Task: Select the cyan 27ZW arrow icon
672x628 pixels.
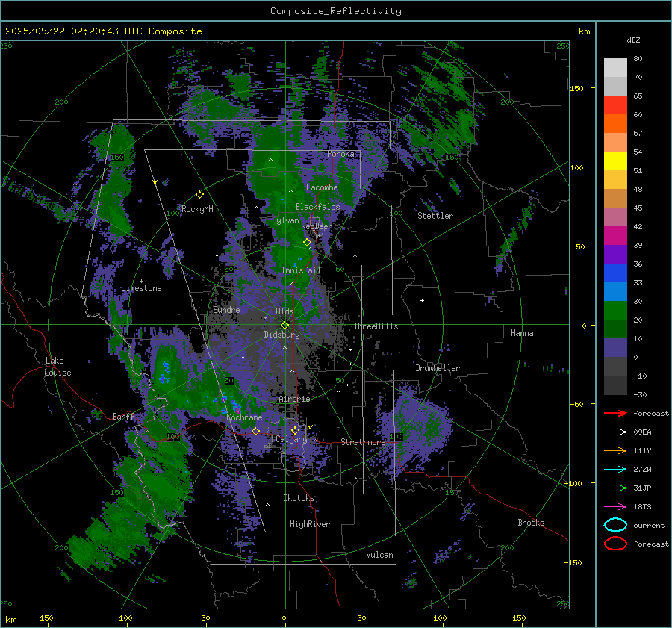Action: [615, 469]
